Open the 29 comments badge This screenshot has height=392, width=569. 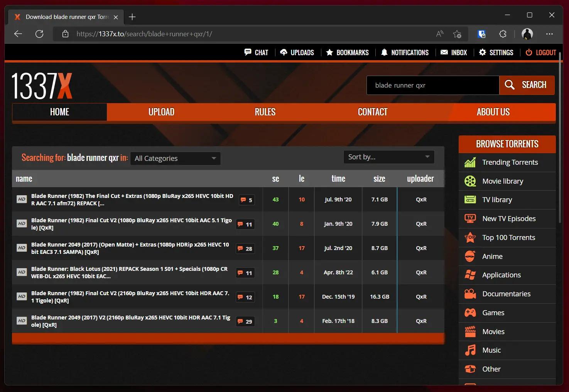point(245,321)
